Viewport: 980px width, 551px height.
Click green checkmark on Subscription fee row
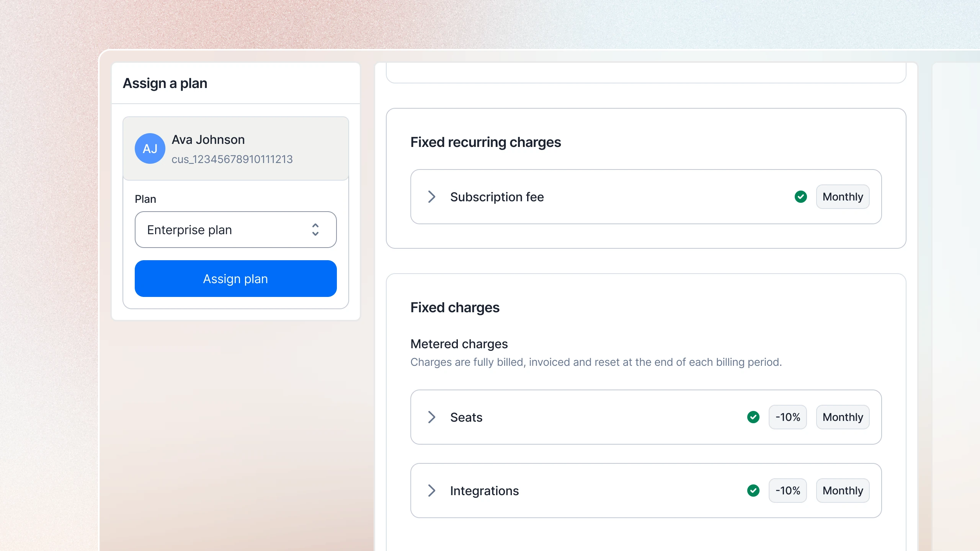pyautogui.click(x=800, y=197)
